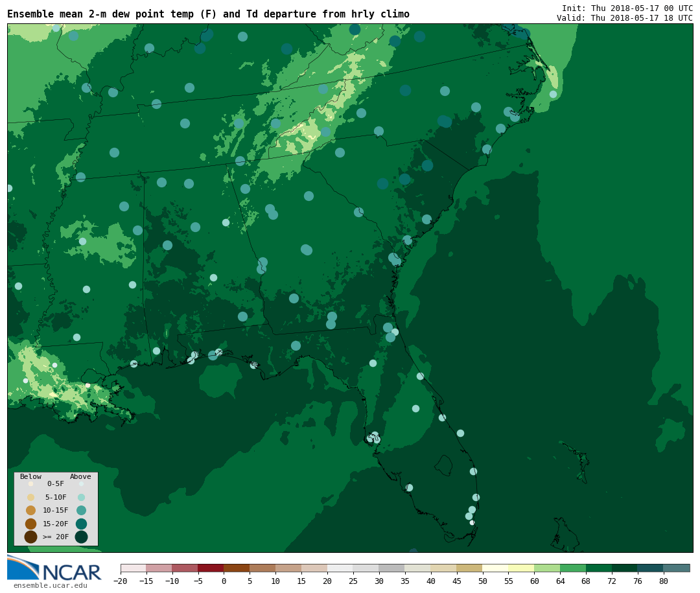The width and height of the screenshot is (700, 593).
Task: Open the ensemble.ucar.edu link text
Action: (51, 585)
